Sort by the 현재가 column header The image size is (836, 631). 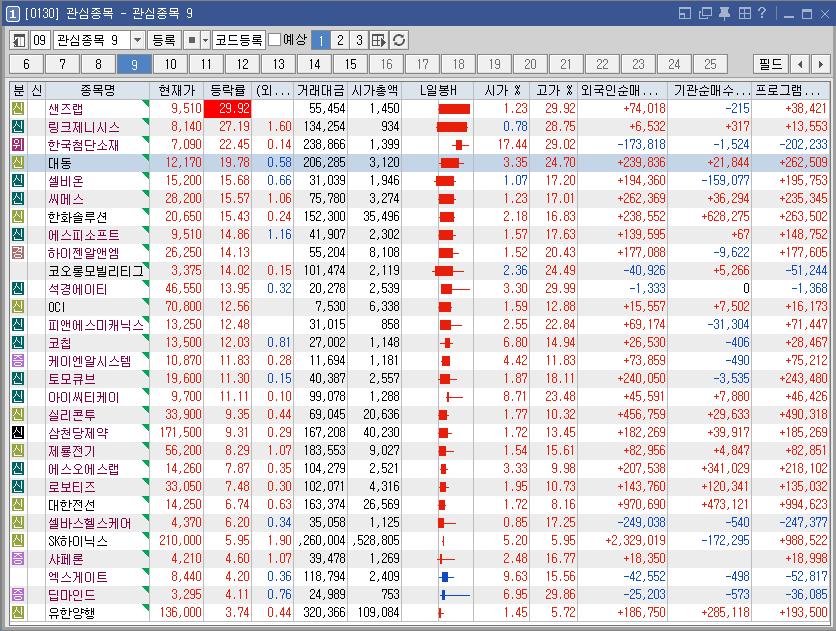pyautogui.click(x=177, y=90)
